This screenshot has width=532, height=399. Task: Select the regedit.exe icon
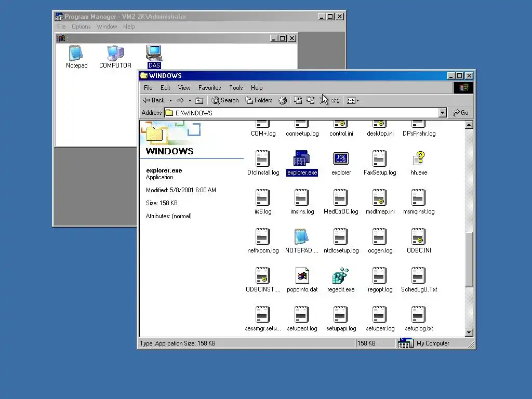click(x=341, y=275)
